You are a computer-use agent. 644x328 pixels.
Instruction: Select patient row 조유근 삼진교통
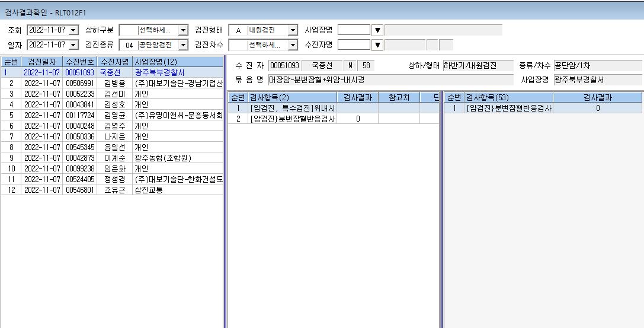coord(112,189)
